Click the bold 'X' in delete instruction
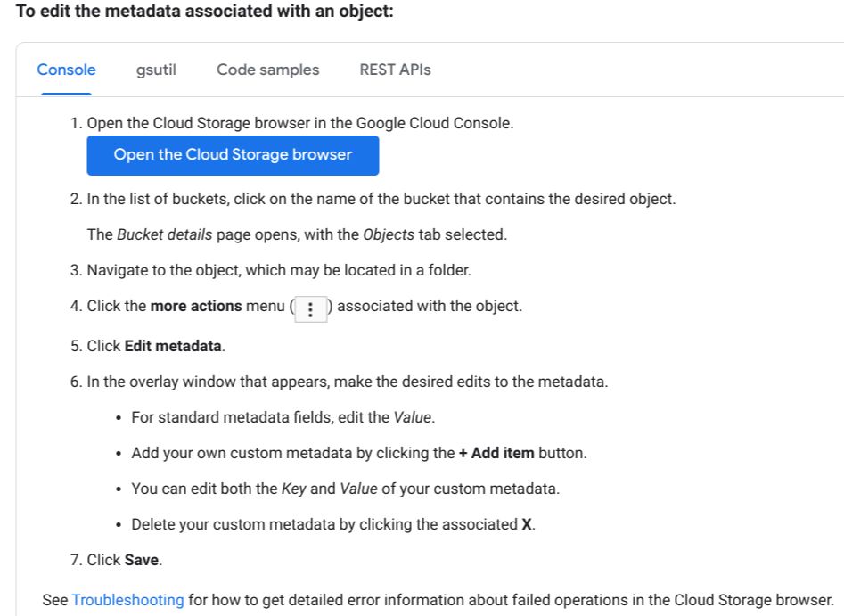 [527, 524]
